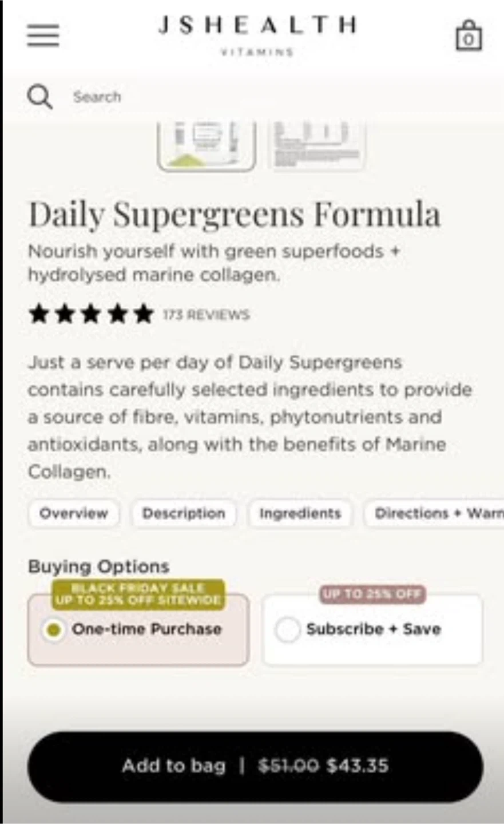Type in the Search field
Viewport: 504px width, 824px height.
pos(229,97)
